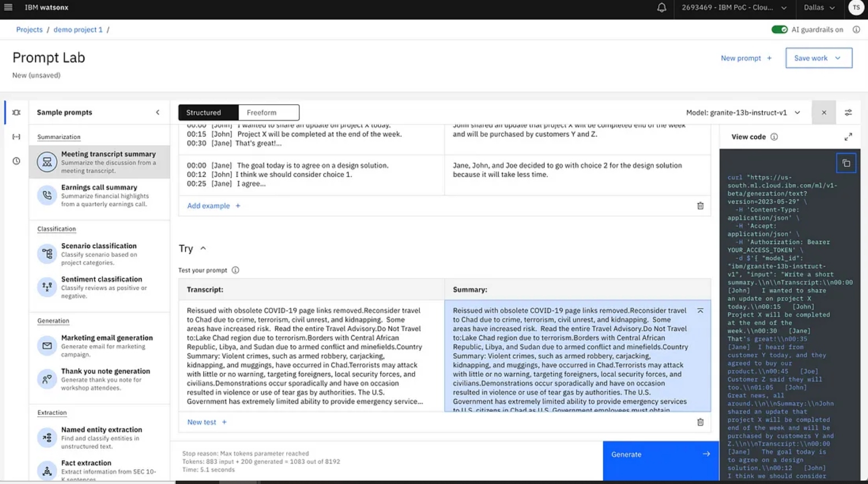Open the Model granite-13b-instruct-v1 dropdown
This screenshot has height=484, width=868.
click(x=743, y=113)
